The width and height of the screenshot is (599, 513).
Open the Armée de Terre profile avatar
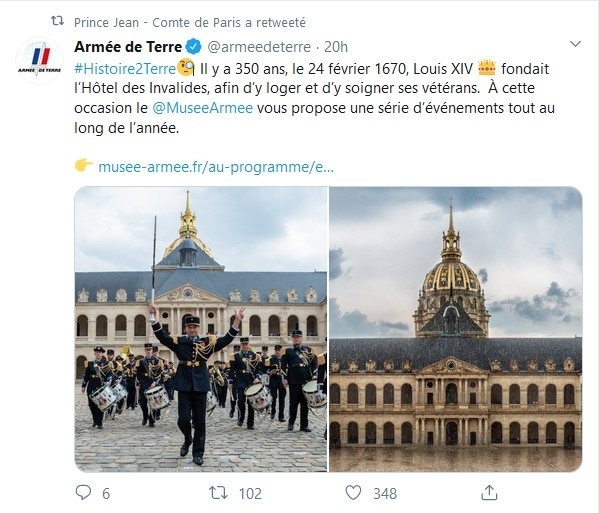point(39,60)
